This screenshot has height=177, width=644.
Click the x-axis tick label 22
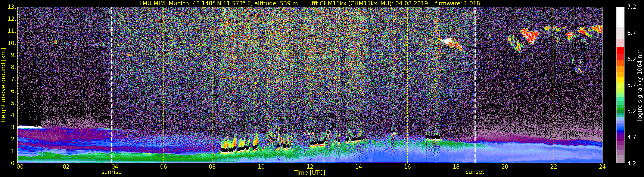pyautogui.click(x=554, y=167)
